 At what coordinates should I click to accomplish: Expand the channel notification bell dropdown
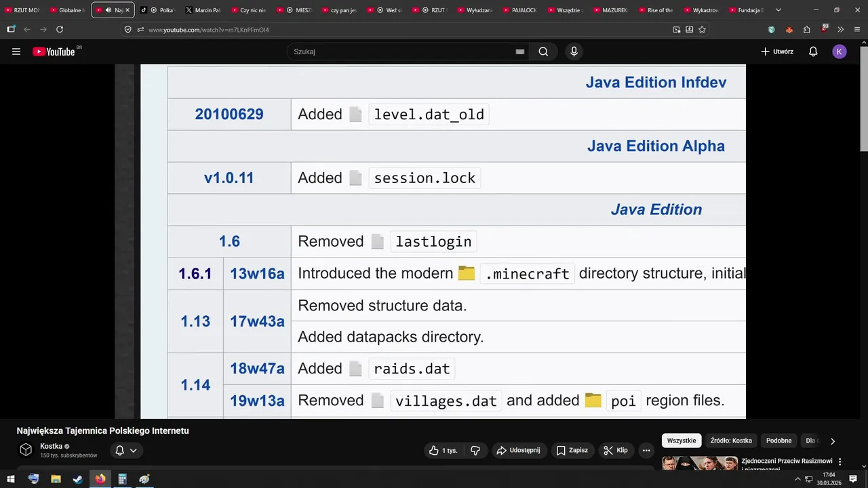[x=126, y=450]
